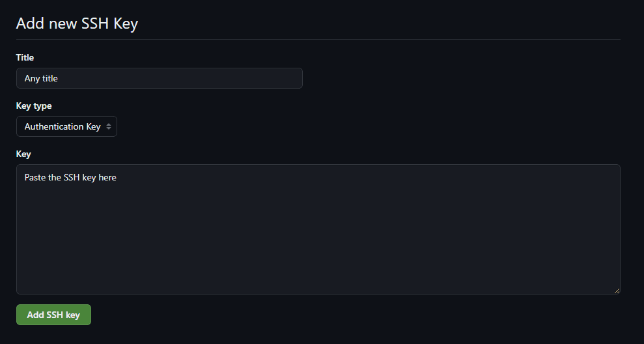Viewport: 644px width, 344px height.
Task: Click the "Key type" label
Action: [x=34, y=106]
